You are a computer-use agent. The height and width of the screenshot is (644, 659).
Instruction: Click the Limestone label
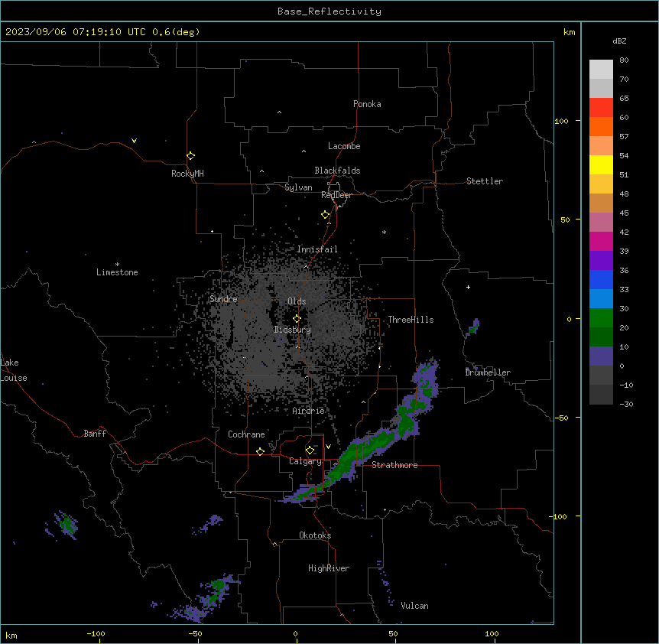pyautogui.click(x=117, y=272)
